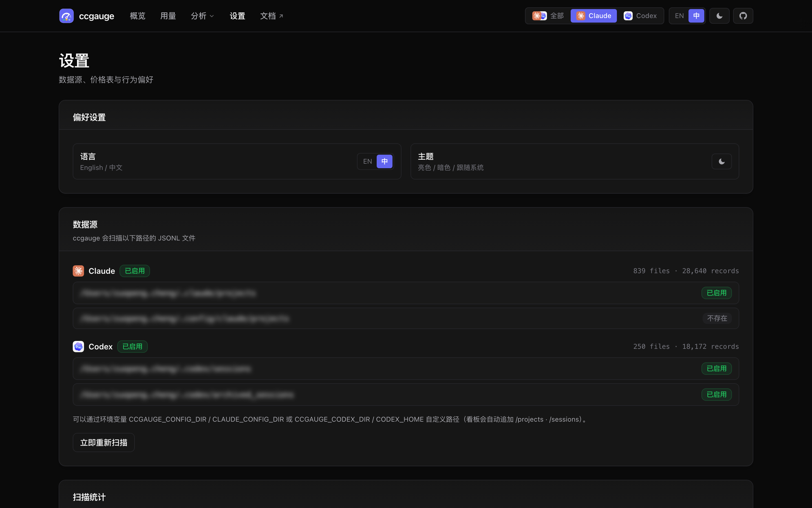Click the last Codex path row

pos(406,395)
